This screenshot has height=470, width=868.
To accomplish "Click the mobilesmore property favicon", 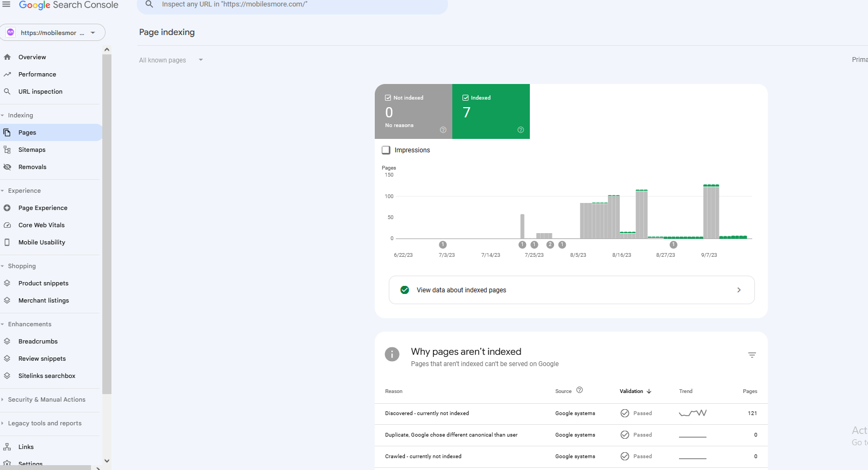I will [x=10, y=32].
